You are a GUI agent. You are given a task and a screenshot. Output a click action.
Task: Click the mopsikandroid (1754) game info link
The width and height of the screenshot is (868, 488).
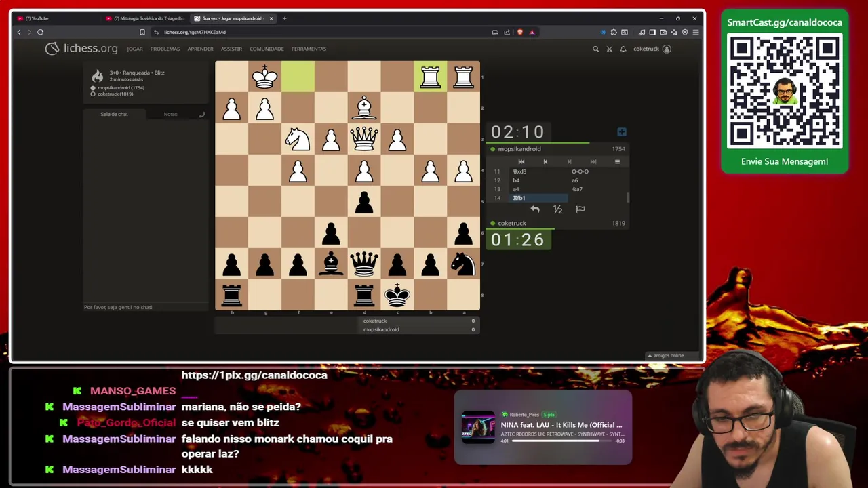tap(121, 88)
